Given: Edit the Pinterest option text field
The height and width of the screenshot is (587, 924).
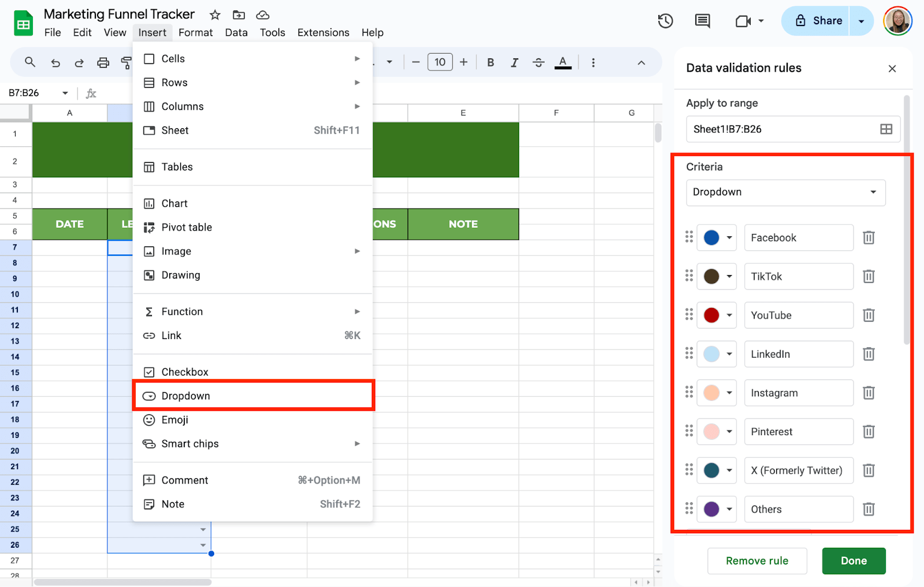Looking at the screenshot, I should point(799,432).
